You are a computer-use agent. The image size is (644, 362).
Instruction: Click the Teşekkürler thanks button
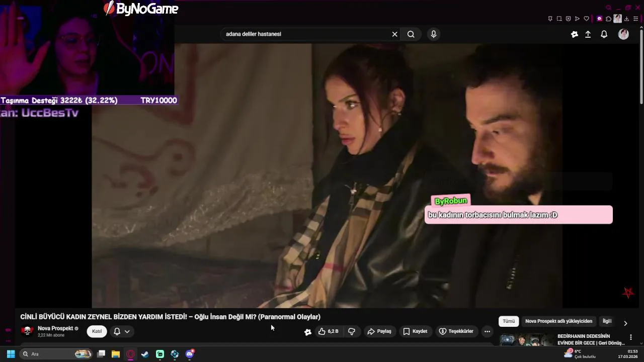(x=456, y=331)
